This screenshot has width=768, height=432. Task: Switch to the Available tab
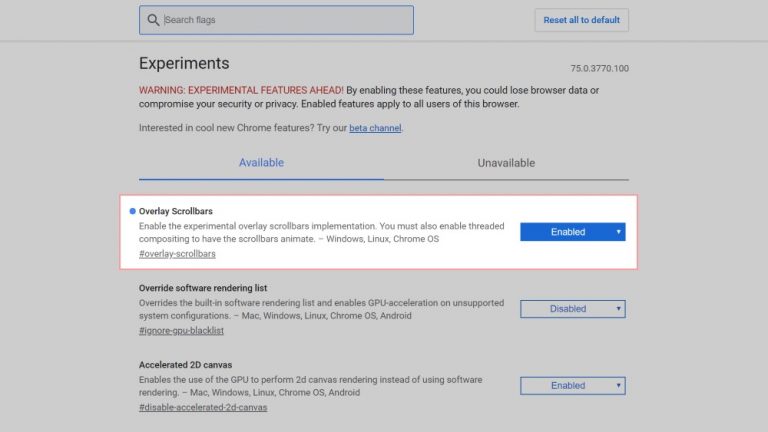[x=261, y=163]
